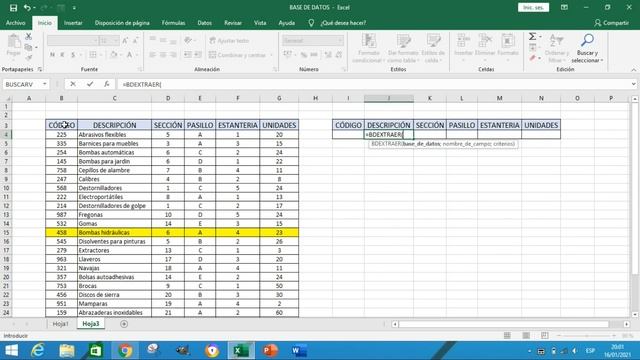Open the undo history dropdown arrow
This screenshot has width=640, height=360.
pos(33,8)
